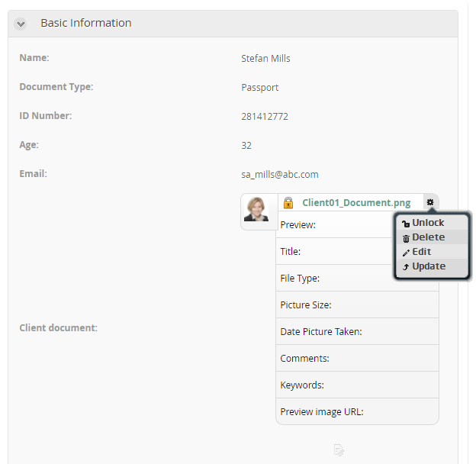Open the Client01_Document.png file link
Image resolution: width=476 pixels, height=464 pixels.
(356, 203)
